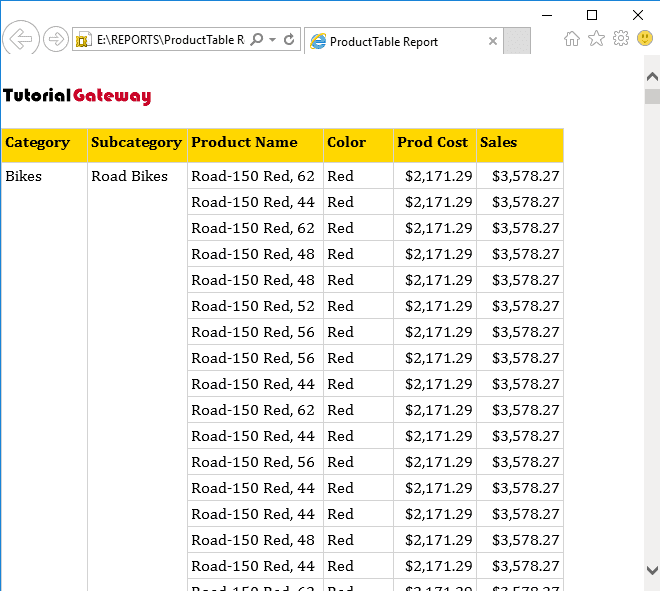Viewport: 660px width, 591px height.
Task: Click the browser Back arrow button
Action: (21, 39)
